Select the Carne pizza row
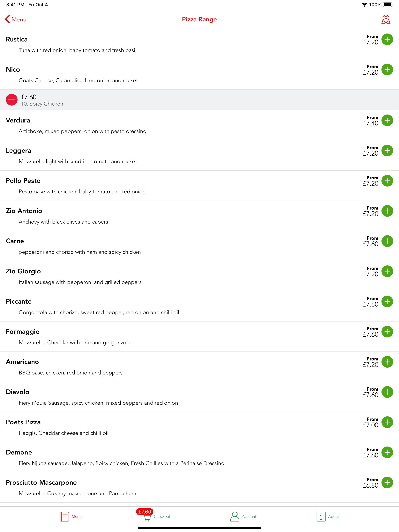The height and width of the screenshot is (532, 399). [x=199, y=246]
